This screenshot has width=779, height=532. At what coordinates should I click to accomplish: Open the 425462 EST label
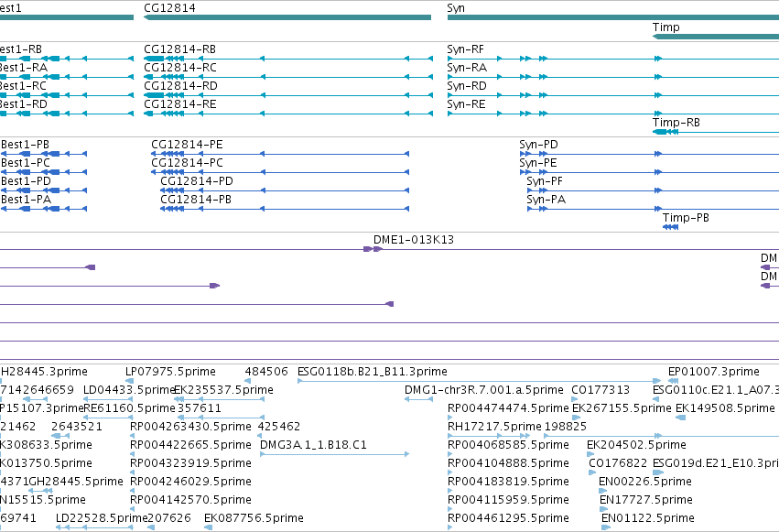pos(278,427)
